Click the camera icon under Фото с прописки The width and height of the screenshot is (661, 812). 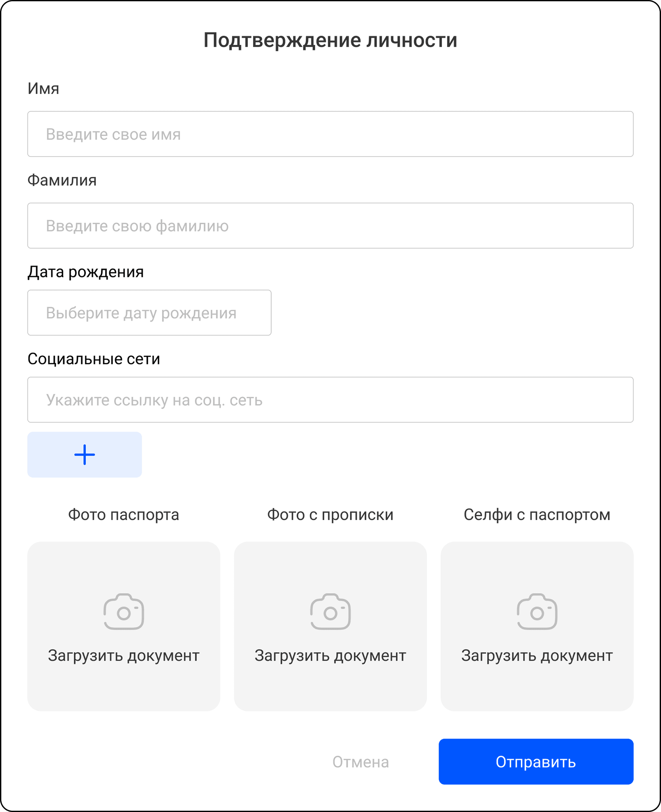330,612
